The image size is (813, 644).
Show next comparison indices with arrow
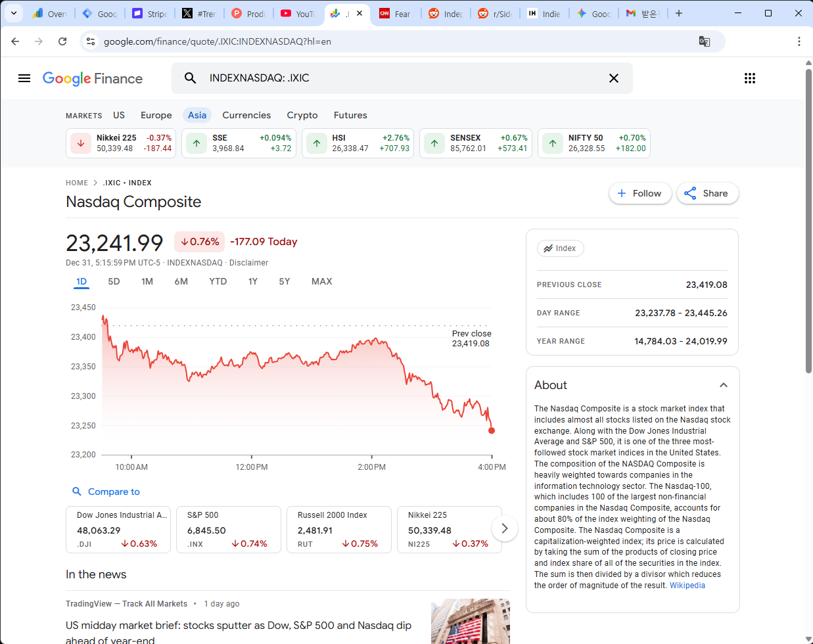click(x=504, y=528)
